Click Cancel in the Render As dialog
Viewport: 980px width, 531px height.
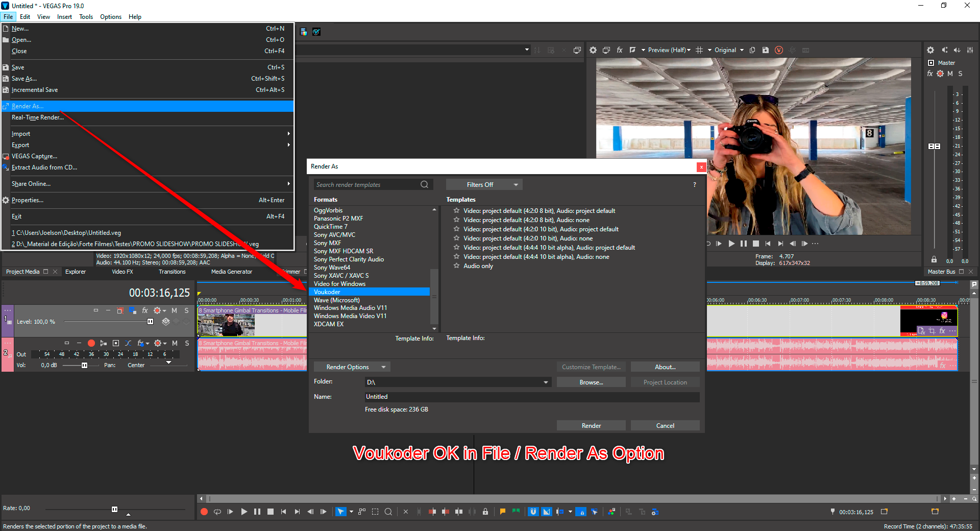coord(665,426)
